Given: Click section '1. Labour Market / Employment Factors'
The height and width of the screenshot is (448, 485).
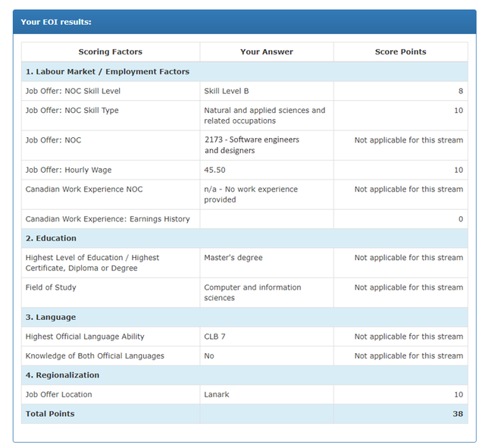Looking at the screenshot, I should (x=244, y=71).
